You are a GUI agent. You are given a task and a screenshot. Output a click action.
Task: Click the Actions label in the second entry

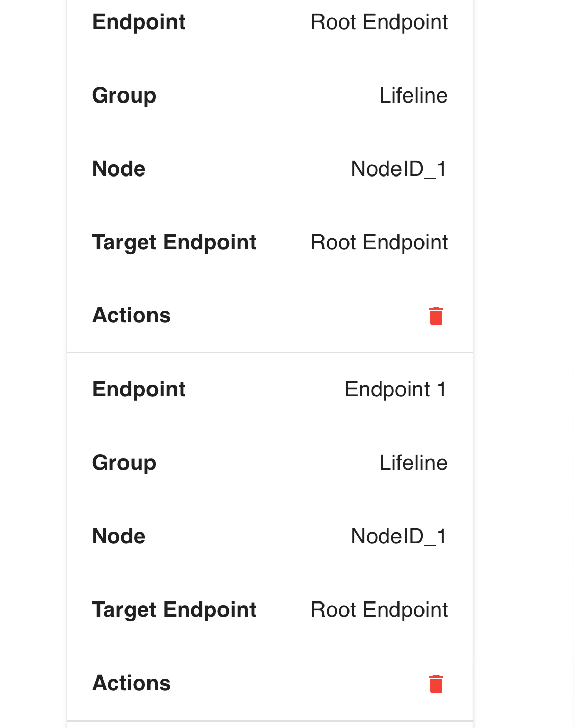pos(131,683)
